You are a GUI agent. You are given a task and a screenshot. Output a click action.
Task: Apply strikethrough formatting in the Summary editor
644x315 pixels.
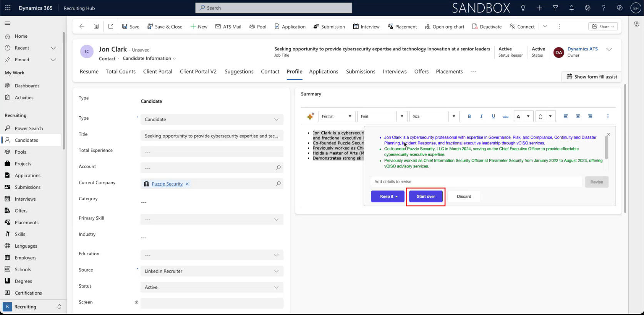(x=506, y=116)
